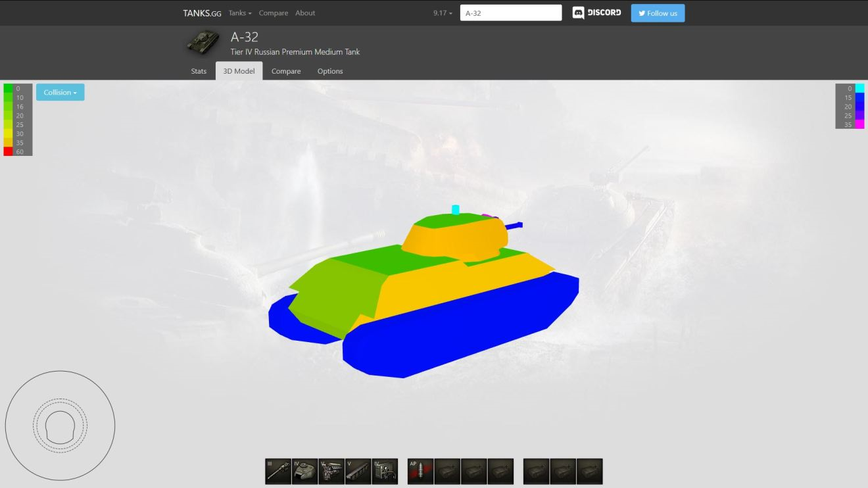
Task: Click the engine module icon
Action: (331, 472)
